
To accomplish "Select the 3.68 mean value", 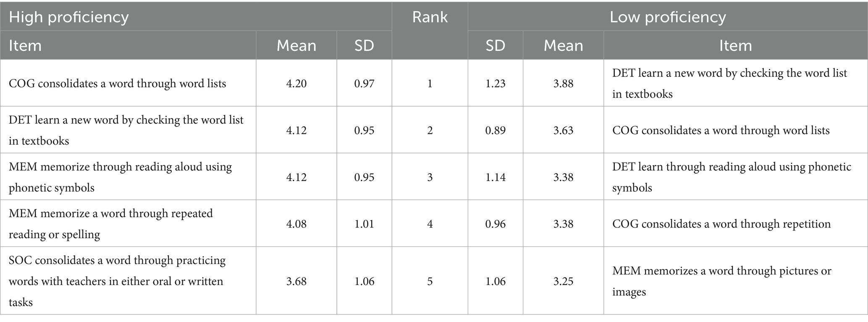I will click(x=296, y=281).
